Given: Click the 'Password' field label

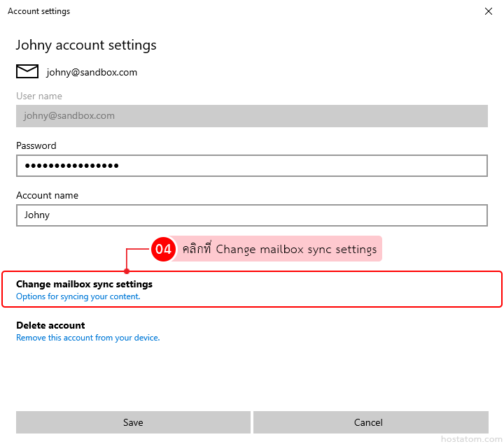Looking at the screenshot, I should (x=36, y=145).
